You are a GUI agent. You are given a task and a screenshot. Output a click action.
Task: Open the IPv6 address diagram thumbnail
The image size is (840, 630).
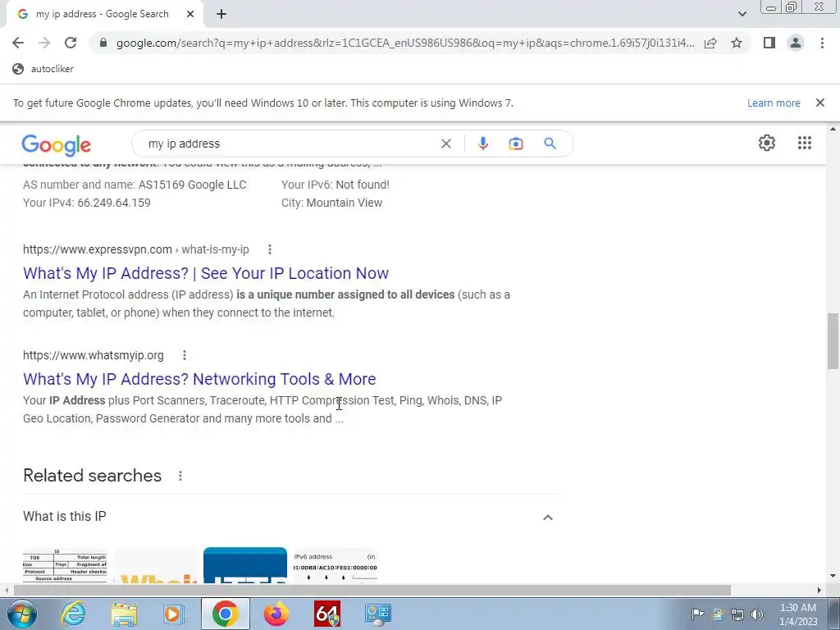(336, 565)
